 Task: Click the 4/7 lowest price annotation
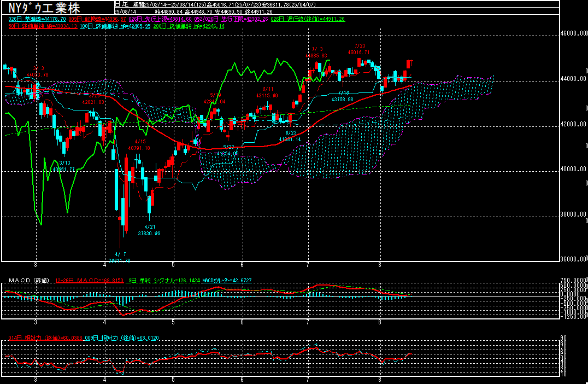click(x=120, y=257)
